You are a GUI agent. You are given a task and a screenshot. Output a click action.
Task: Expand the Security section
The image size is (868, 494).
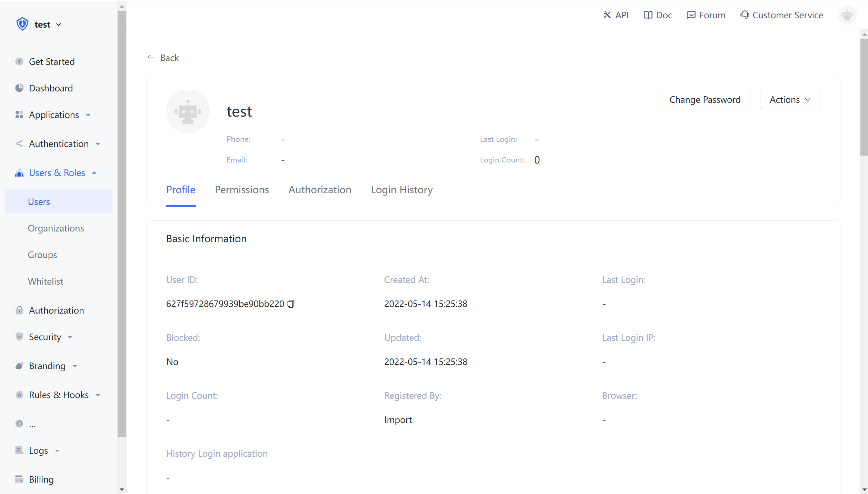click(70, 337)
